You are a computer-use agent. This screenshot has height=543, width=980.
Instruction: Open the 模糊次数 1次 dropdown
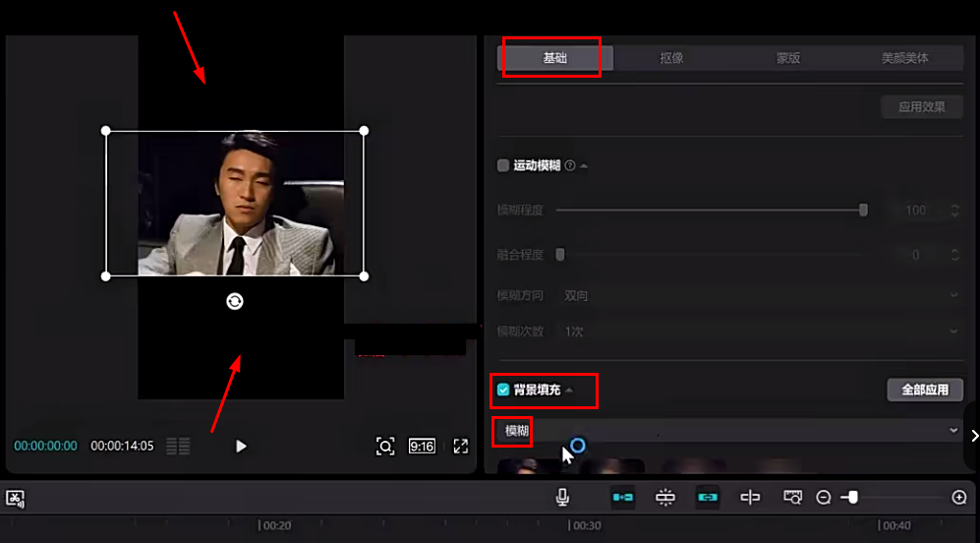point(760,331)
